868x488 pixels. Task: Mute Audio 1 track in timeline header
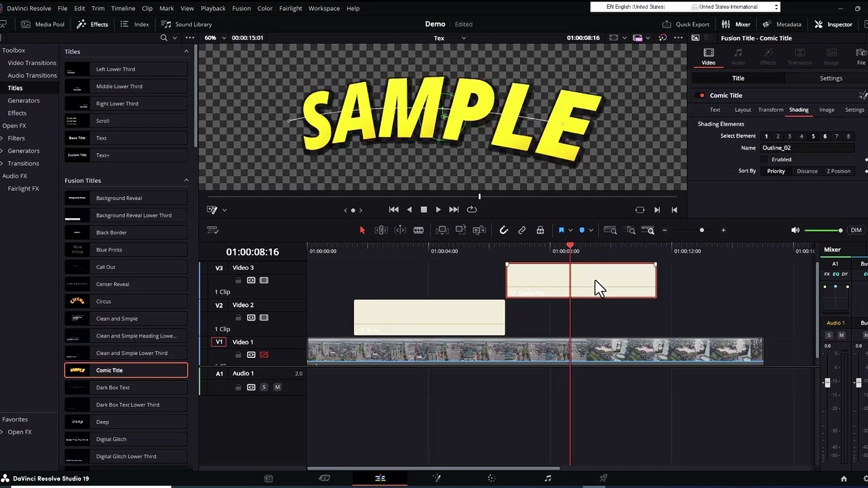point(277,387)
